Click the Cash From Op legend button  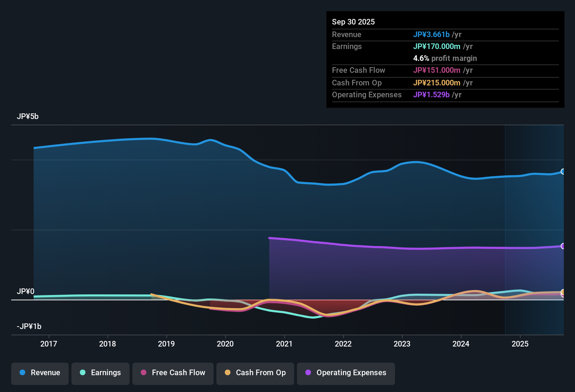[x=255, y=373]
